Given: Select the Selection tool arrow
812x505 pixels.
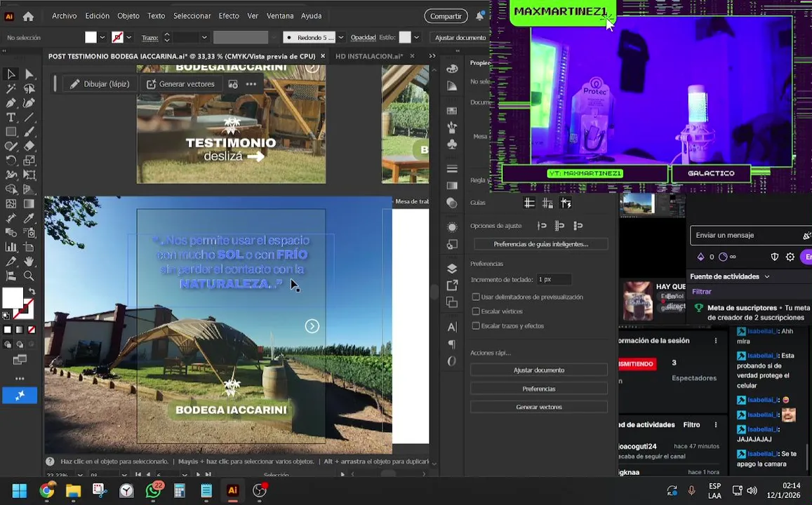Looking at the screenshot, I should [x=11, y=74].
